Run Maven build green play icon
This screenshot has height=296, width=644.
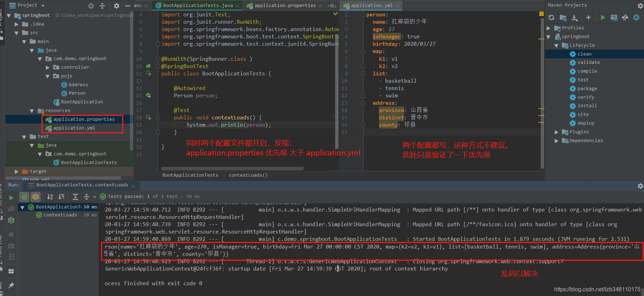coord(603,17)
